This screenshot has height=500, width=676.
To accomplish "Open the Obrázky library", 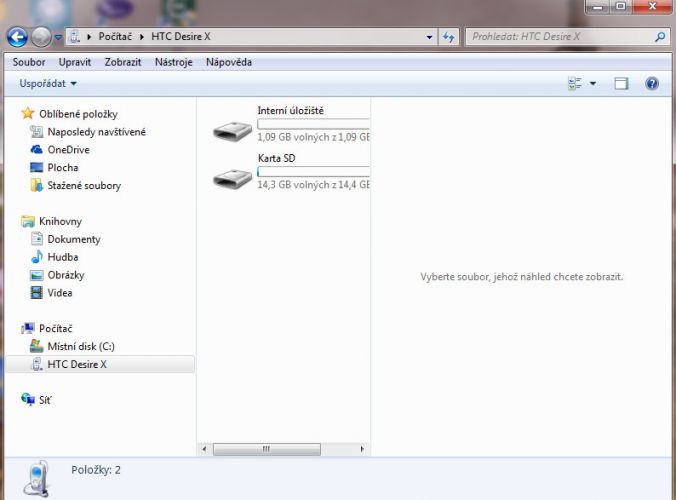I will click(x=66, y=275).
